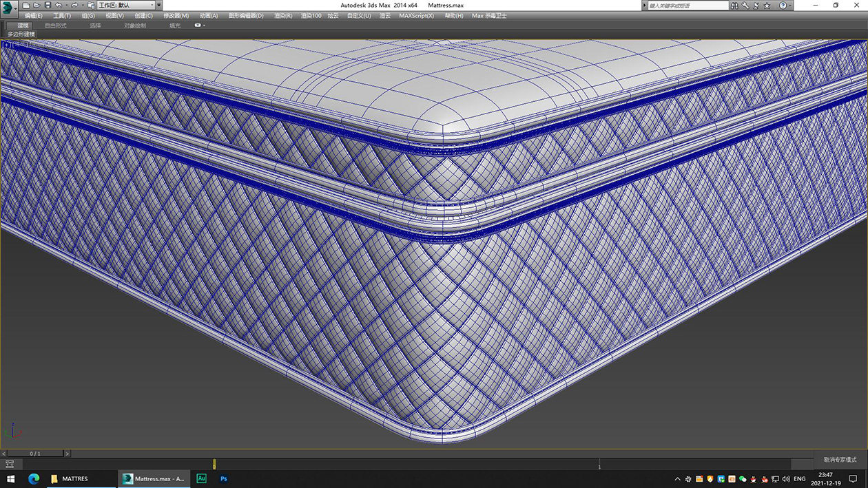Expand the InfoCenter search arrow
Screen dimensions: 868x488
point(645,6)
